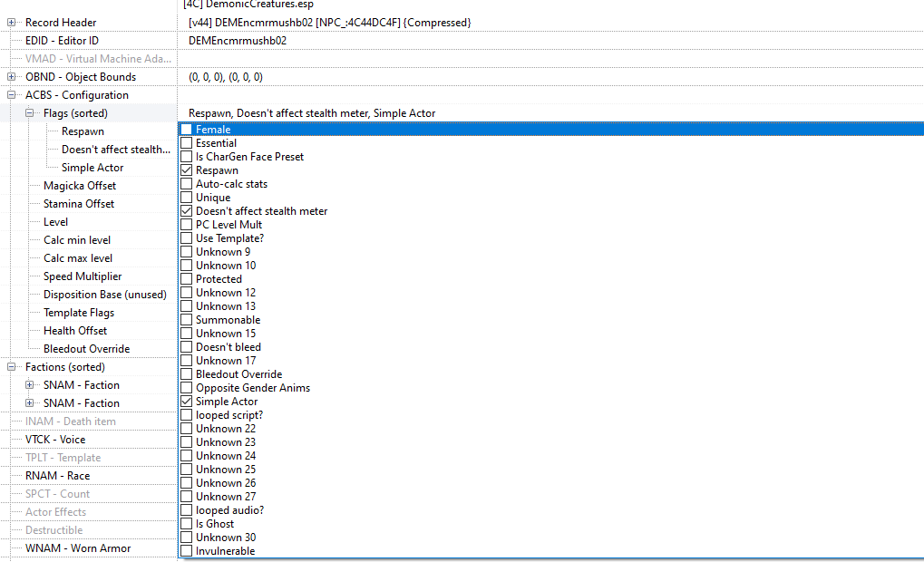Enable the Summonable checkbox

(187, 319)
